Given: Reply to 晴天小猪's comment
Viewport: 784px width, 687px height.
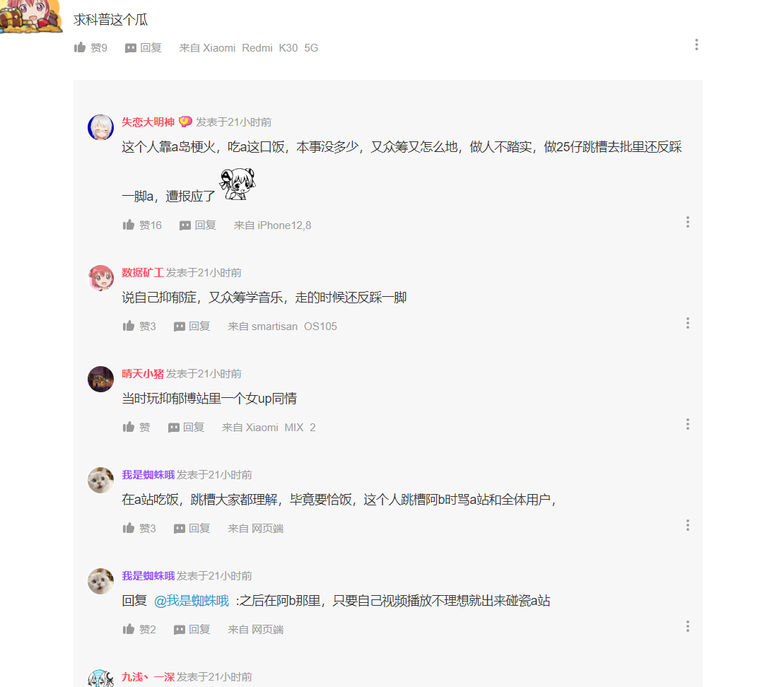Looking at the screenshot, I should (x=186, y=428).
